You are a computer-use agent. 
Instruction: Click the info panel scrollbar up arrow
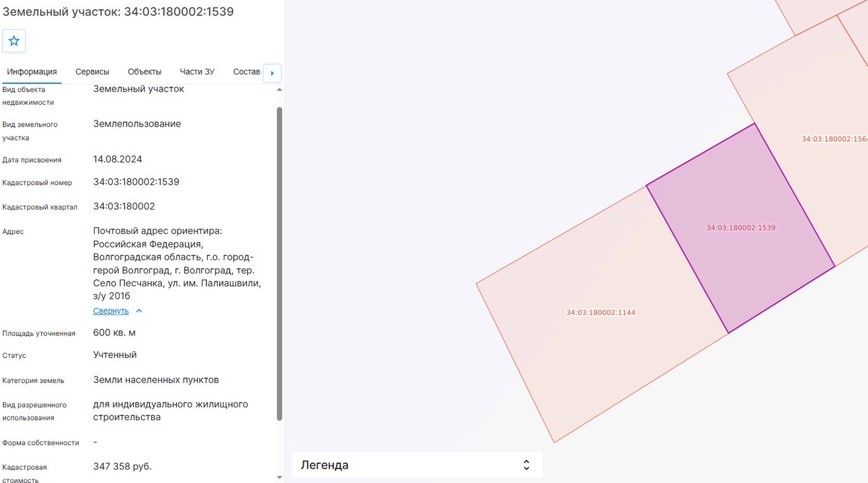coord(279,90)
